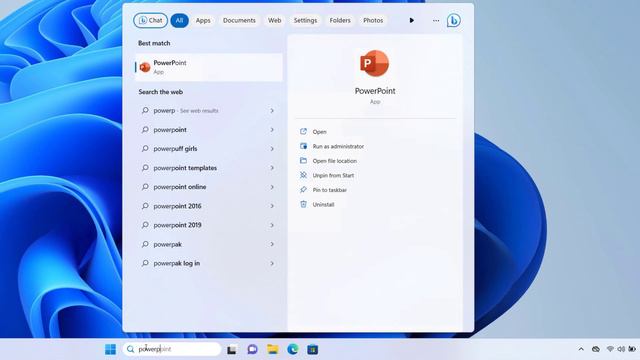Expand the 'powerpoint' suggestion chevron
Viewport: 640px width, 360px height.
coord(272,130)
